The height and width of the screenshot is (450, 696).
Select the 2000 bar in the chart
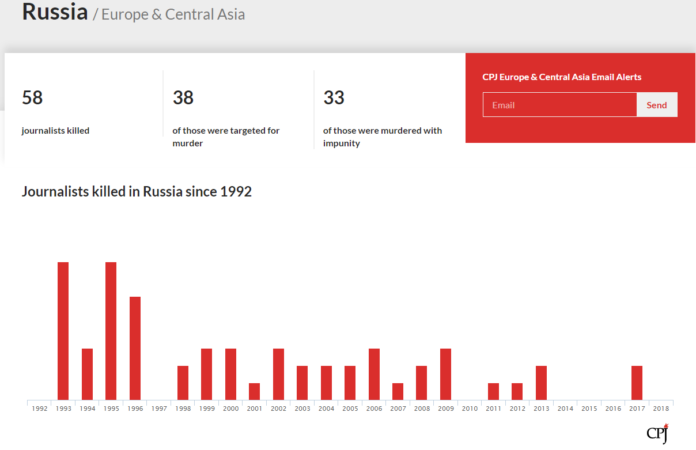pos(230,374)
